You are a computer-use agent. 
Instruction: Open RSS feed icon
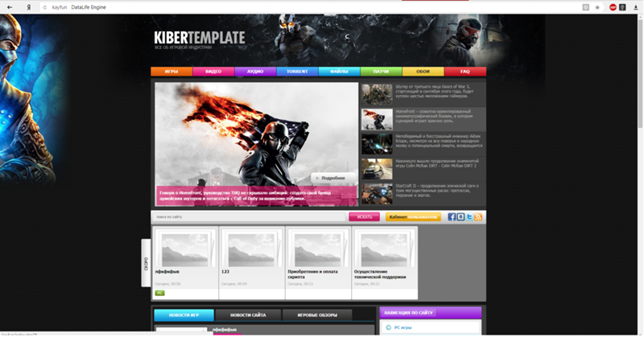pyautogui.click(x=477, y=216)
